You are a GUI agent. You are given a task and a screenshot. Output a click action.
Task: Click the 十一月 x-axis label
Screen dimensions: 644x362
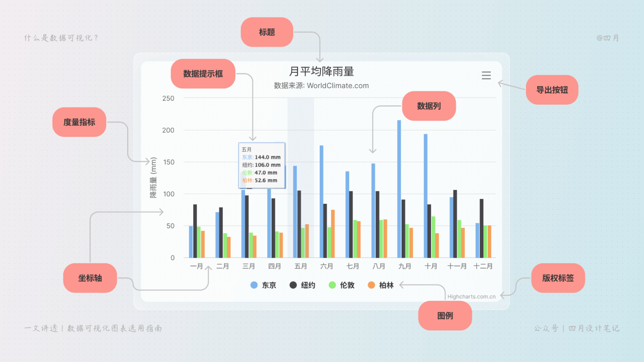[x=457, y=266]
